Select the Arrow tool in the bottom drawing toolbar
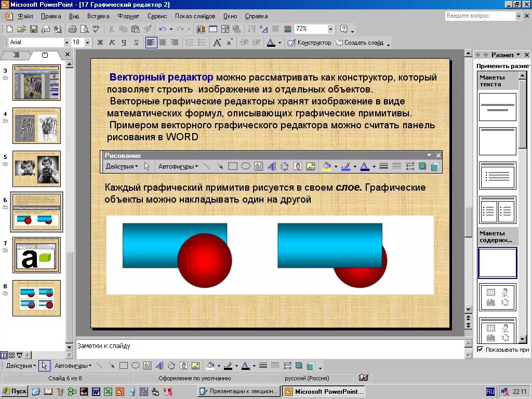 pos(111,365)
